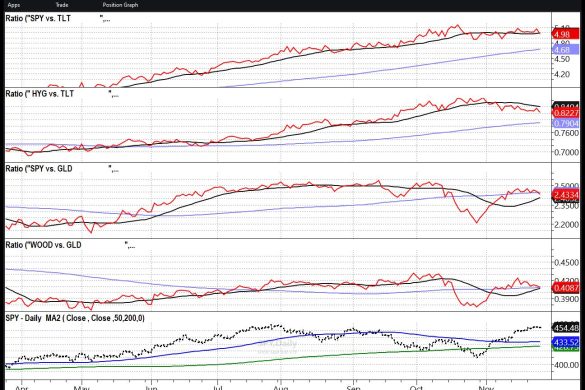This screenshot has height=390, width=585.
Task: Click the HYG vs. TLT ratio chart title
Action: pyautogui.click(x=40, y=94)
